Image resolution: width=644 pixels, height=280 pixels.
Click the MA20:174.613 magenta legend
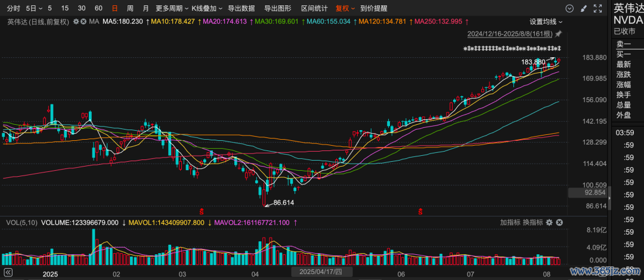pyautogui.click(x=225, y=22)
